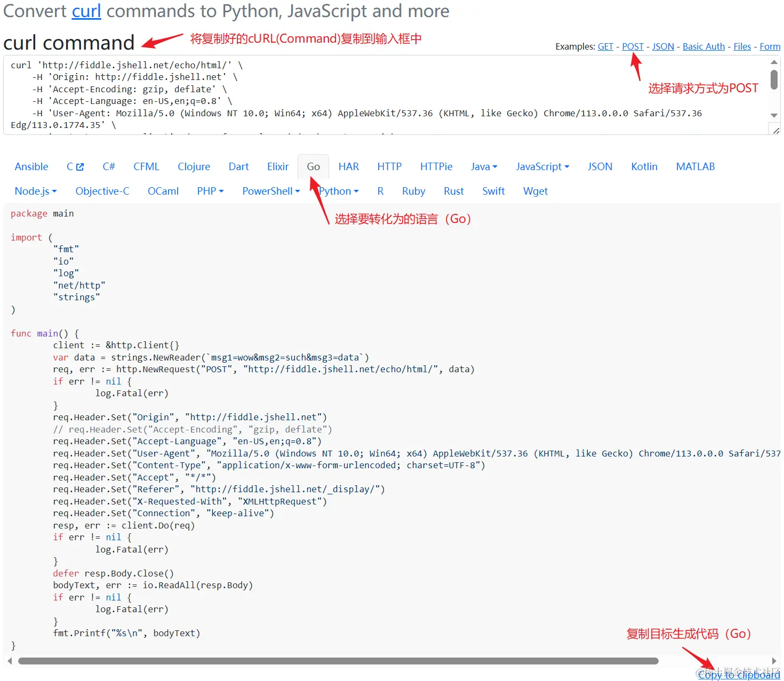
Task: Choose the Dart output tab
Action: coord(238,167)
